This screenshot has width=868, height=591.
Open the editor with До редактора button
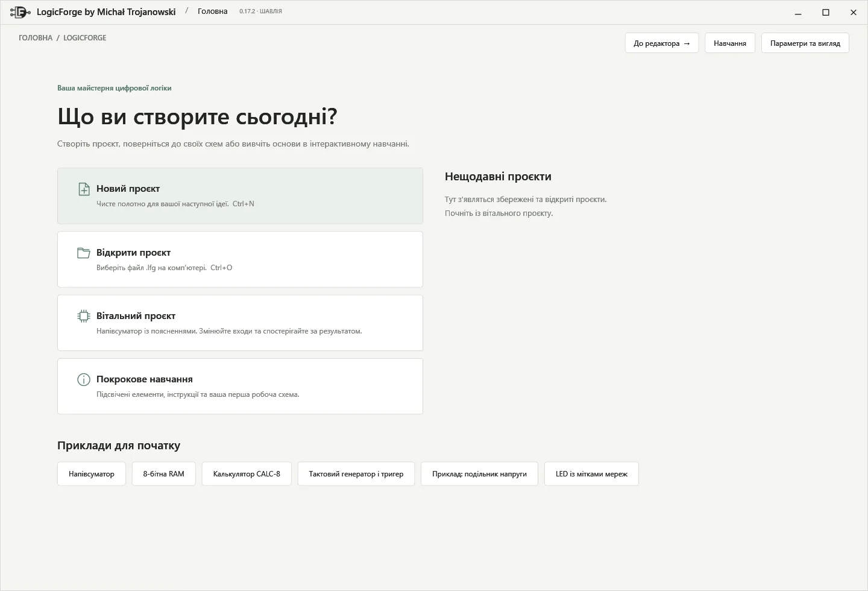click(x=662, y=43)
